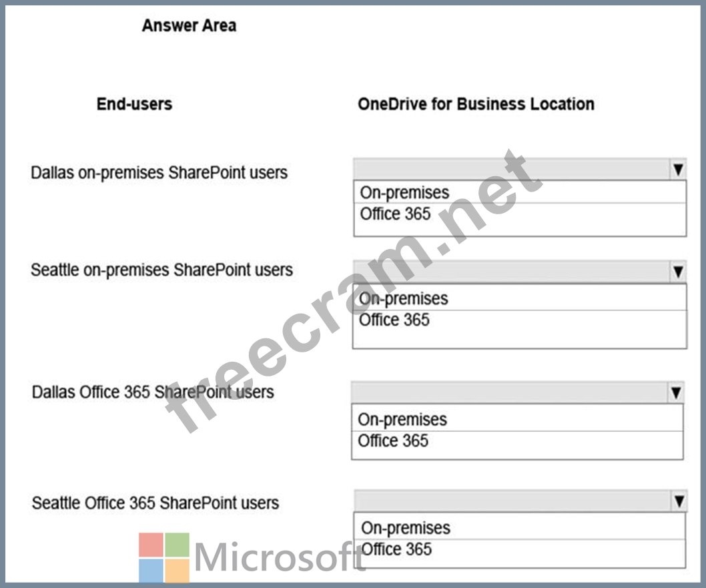The width and height of the screenshot is (706, 588).
Task: Click the Seattle Office 365 combo box field
Action: (x=513, y=501)
